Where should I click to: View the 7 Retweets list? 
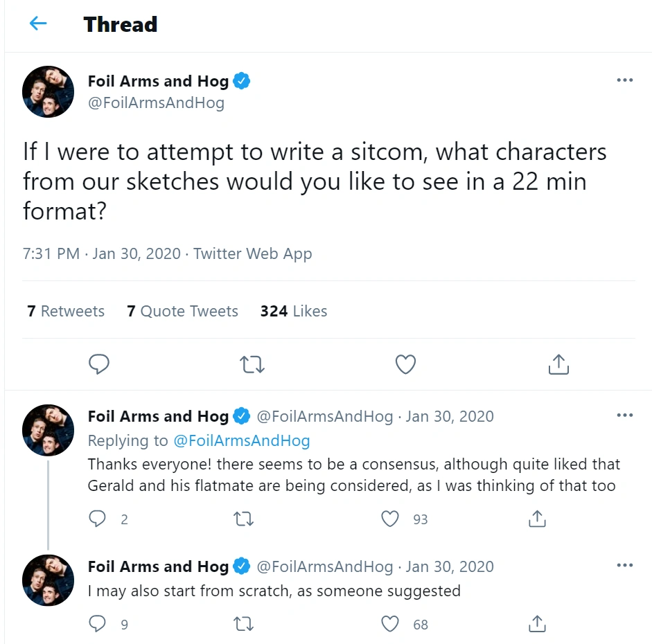tap(66, 311)
